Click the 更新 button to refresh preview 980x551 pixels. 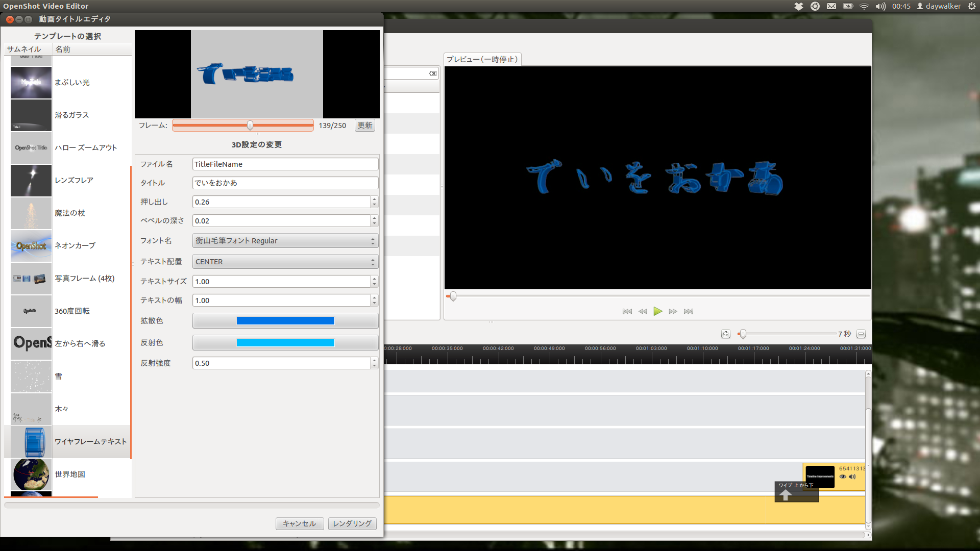coord(364,125)
